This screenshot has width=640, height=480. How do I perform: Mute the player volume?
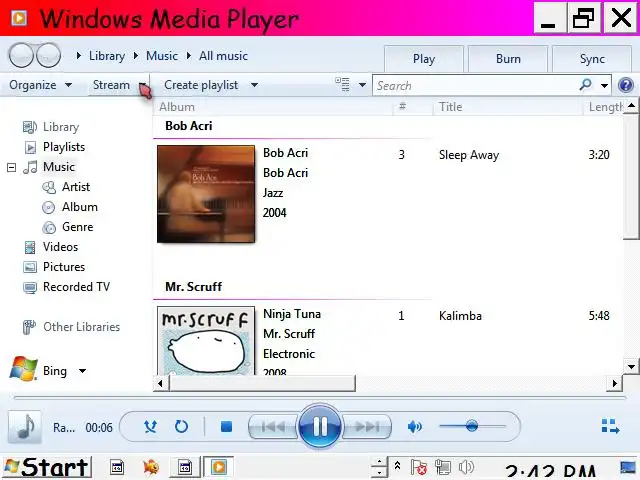[415, 427]
